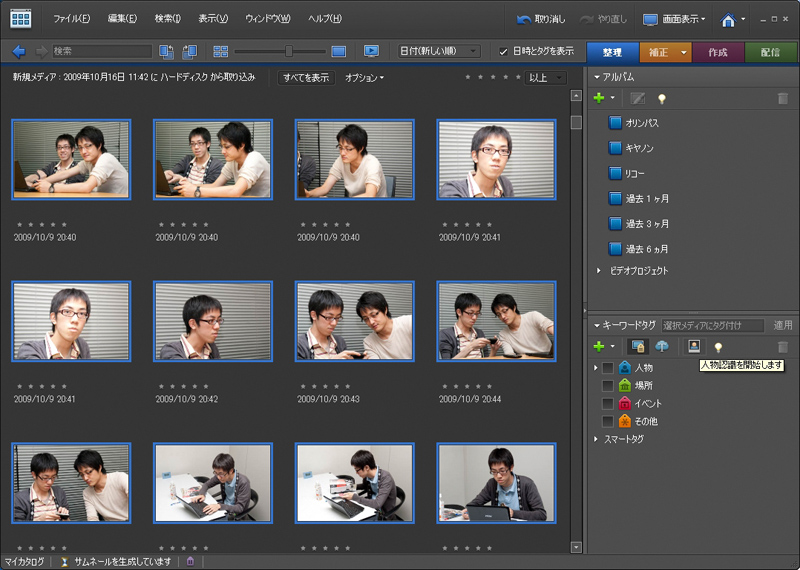Click the scroll down arrow of photo browser

coord(576,547)
